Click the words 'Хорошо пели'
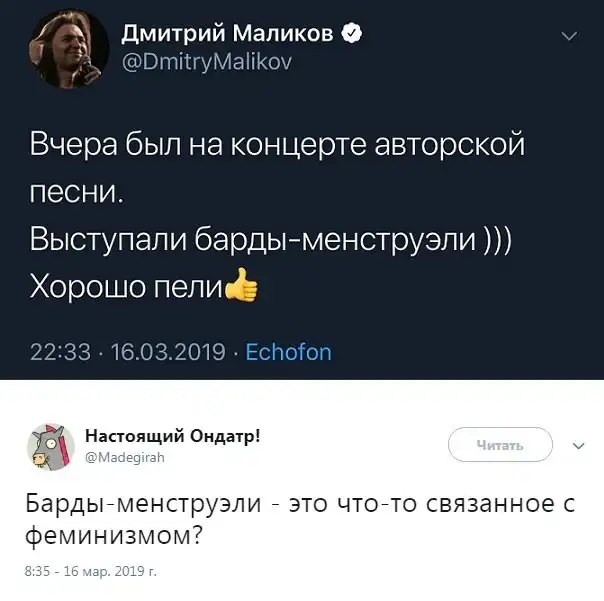Viewport: 604px width, 601px height. coord(127,289)
